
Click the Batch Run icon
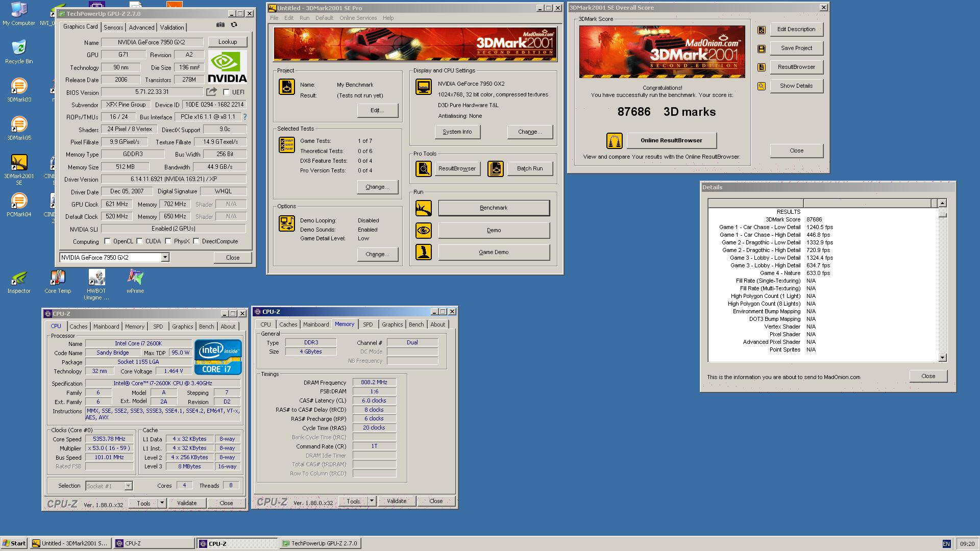tap(496, 168)
